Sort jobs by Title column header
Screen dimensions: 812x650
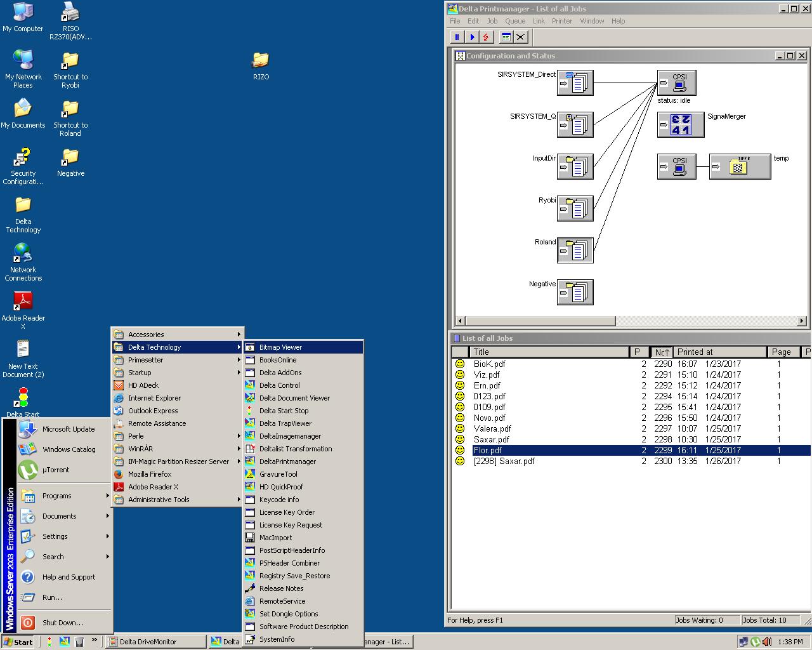(549, 352)
